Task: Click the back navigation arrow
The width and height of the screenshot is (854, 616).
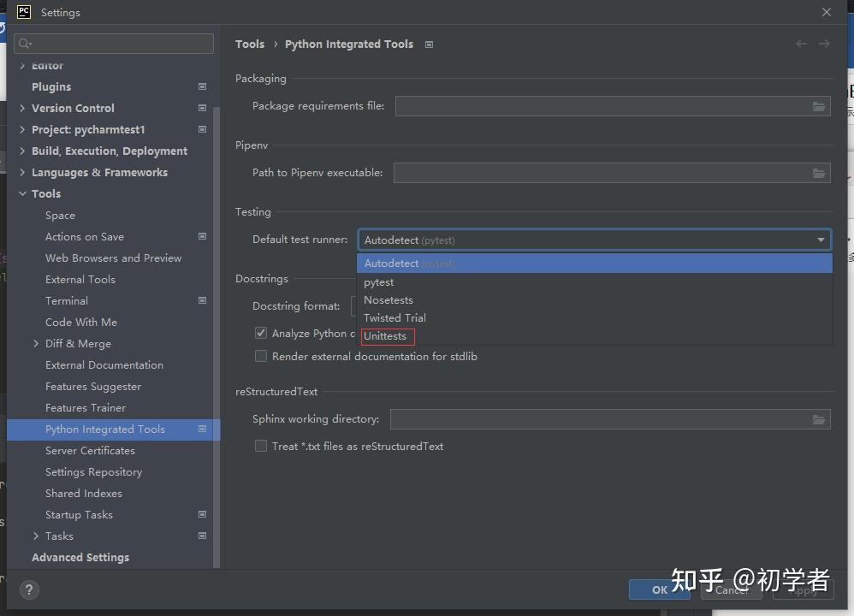Action: pos(801,44)
